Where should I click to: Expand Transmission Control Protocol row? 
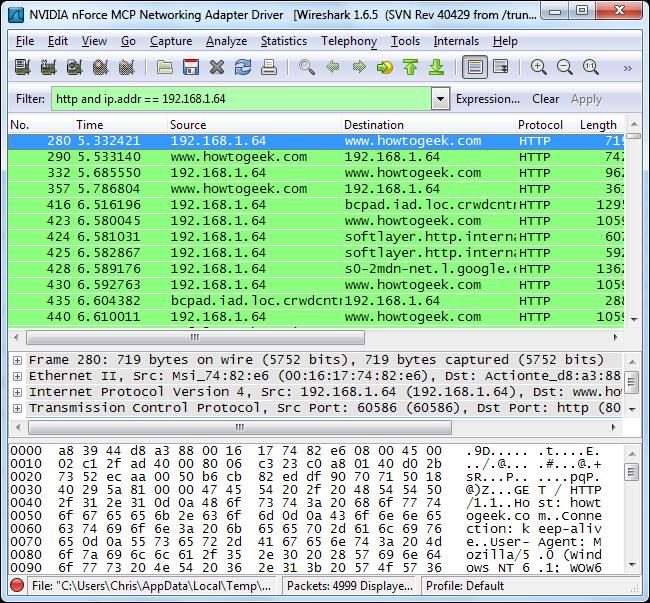(x=17, y=408)
